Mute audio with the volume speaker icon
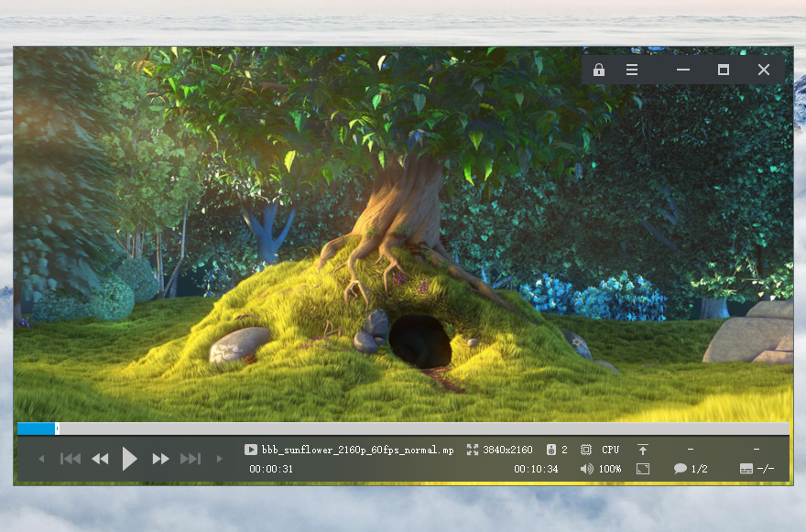The image size is (806, 532). click(x=586, y=469)
